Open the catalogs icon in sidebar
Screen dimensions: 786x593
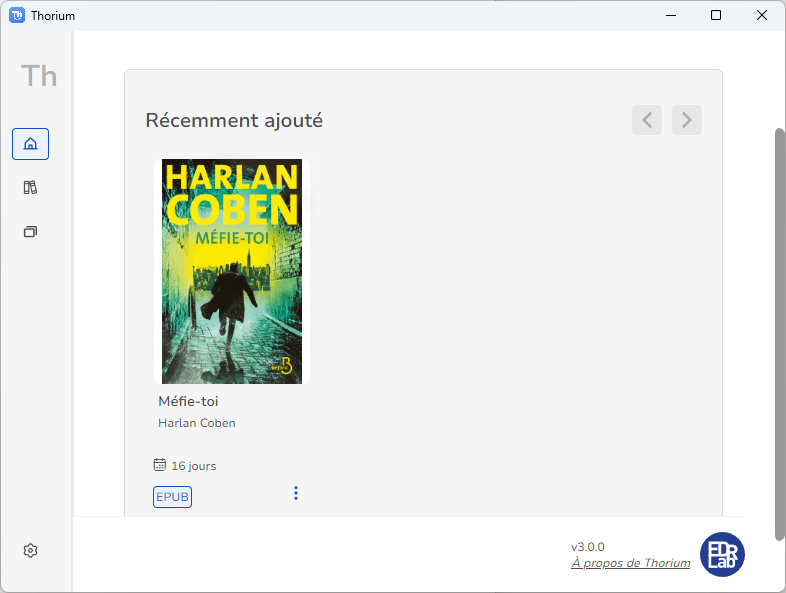pos(30,232)
